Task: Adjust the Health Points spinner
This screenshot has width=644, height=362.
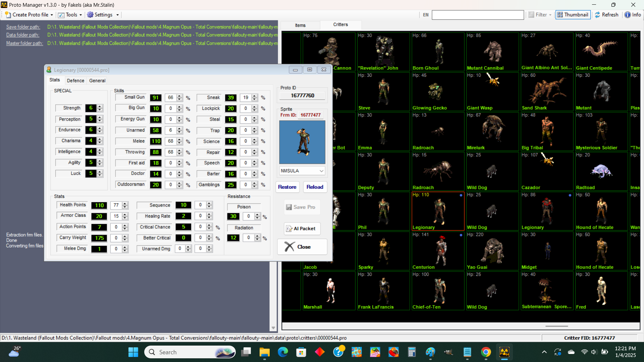Action: coord(125,205)
